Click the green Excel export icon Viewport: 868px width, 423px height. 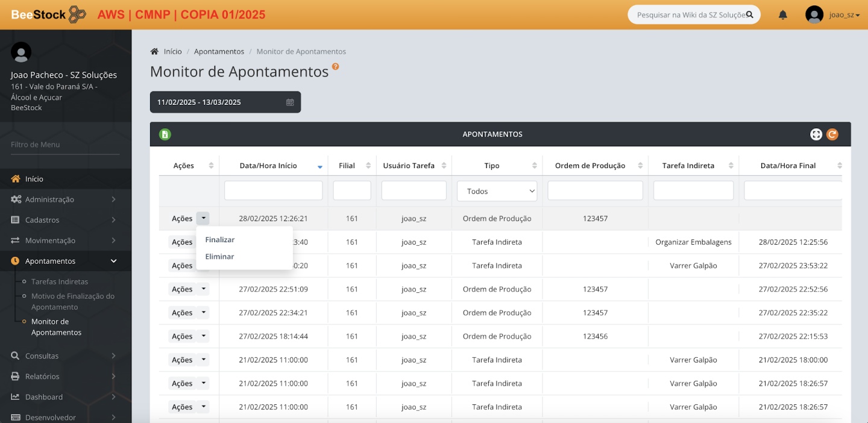click(x=165, y=134)
